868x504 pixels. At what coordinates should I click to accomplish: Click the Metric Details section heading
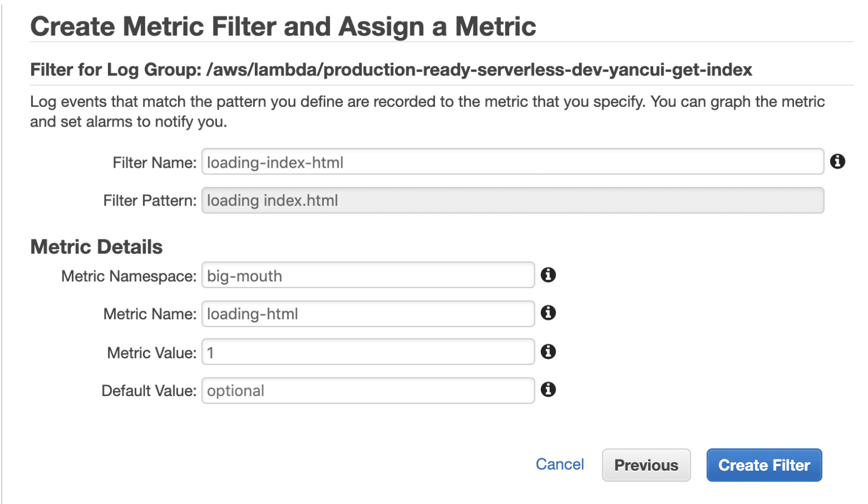click(x=96, y=246)
